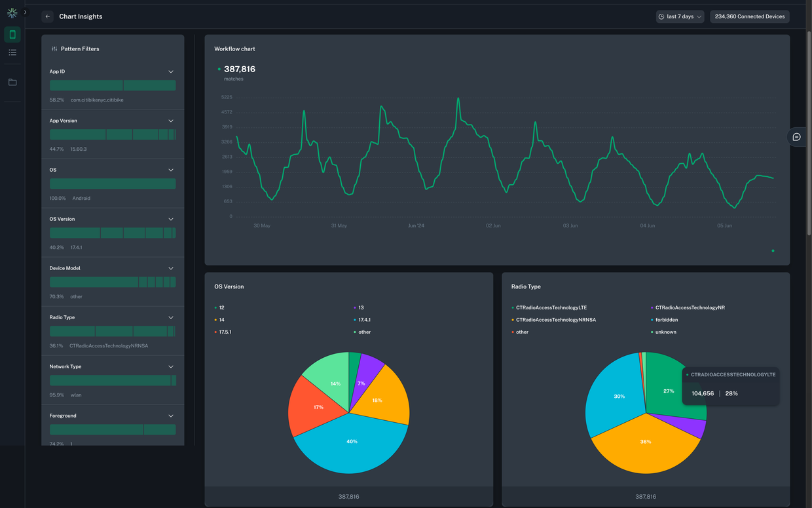Screen dimensions: 812x508
Task: Click the App Version distribution bar
Action: 113,134
